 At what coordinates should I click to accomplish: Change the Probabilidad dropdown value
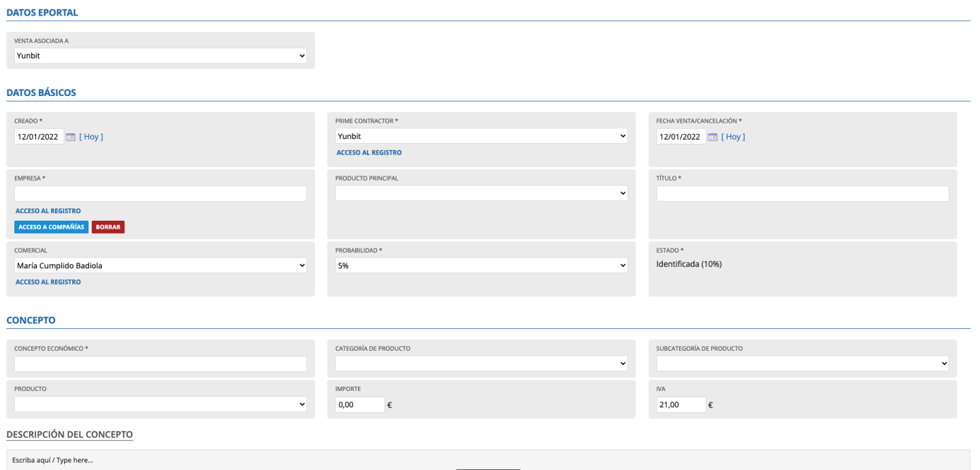(481, 266)
